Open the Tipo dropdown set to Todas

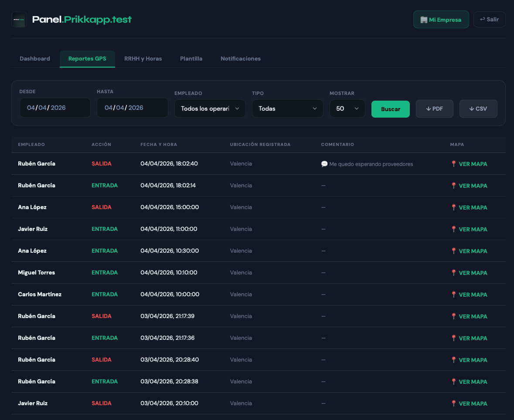coord(287,109)
